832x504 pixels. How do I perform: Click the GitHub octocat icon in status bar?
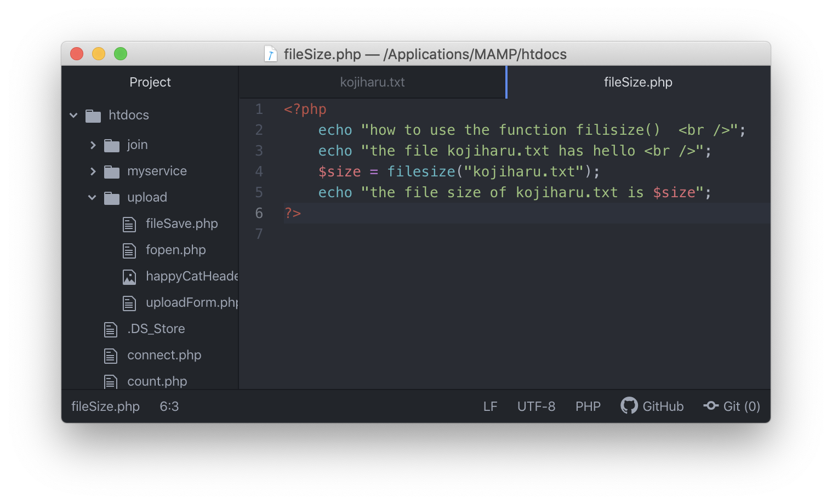pos(629,405)
